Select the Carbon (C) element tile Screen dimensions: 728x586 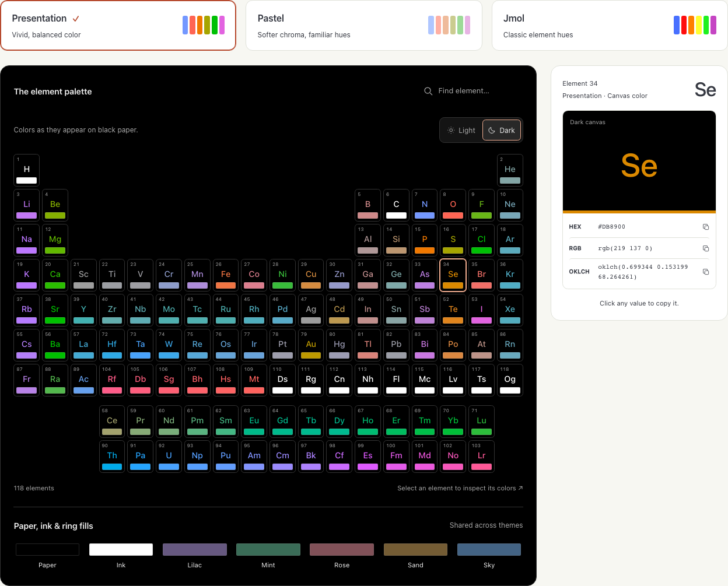click(x=397, y=205)
